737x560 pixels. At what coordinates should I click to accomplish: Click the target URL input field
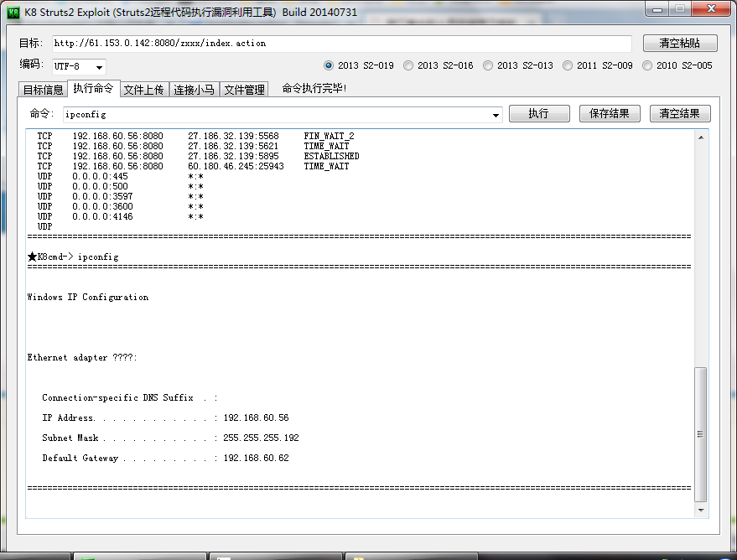tap(342, 44)
